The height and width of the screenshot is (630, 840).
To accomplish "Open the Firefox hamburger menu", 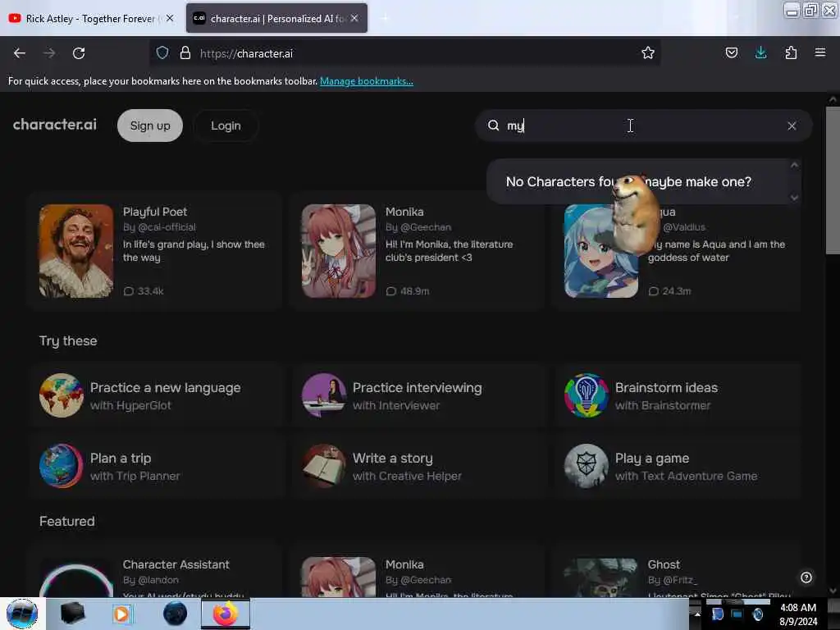I will (x=819, y=52).
